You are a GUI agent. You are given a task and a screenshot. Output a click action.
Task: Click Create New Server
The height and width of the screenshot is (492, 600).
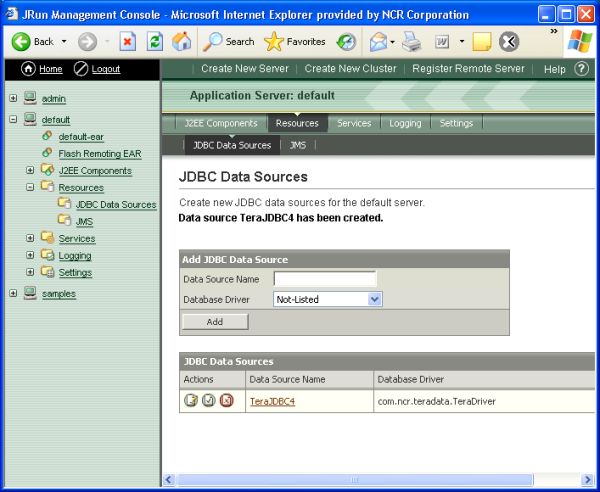click(245, 68)
